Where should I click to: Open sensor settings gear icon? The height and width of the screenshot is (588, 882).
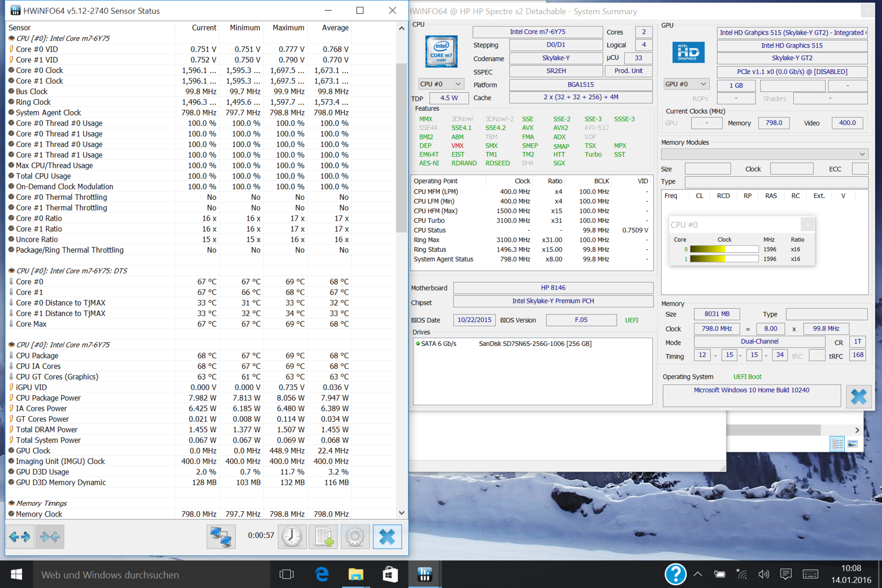pyautogui.click(x=355, y=537)
